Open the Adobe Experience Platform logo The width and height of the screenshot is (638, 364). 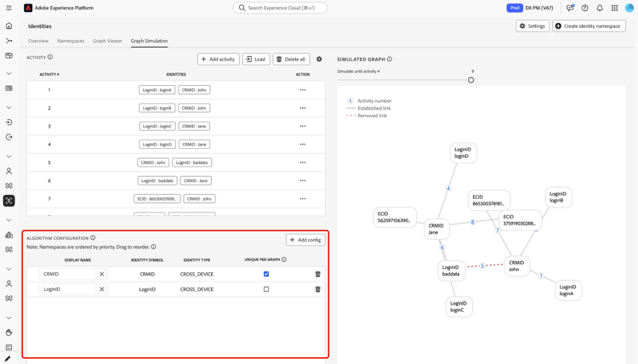tap(28, 8)
